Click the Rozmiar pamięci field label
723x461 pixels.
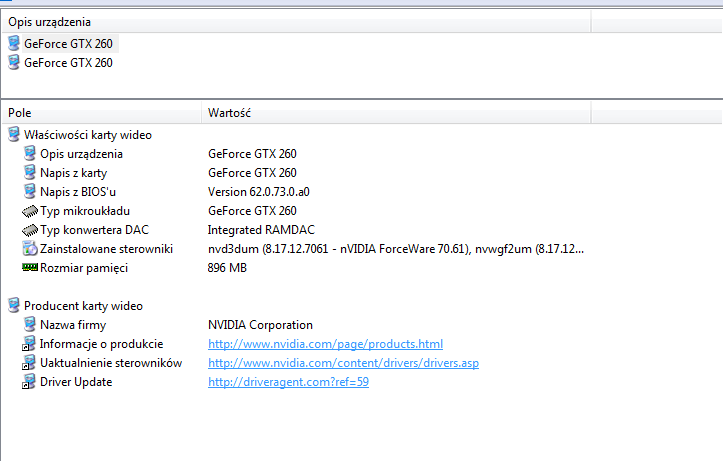84,268
